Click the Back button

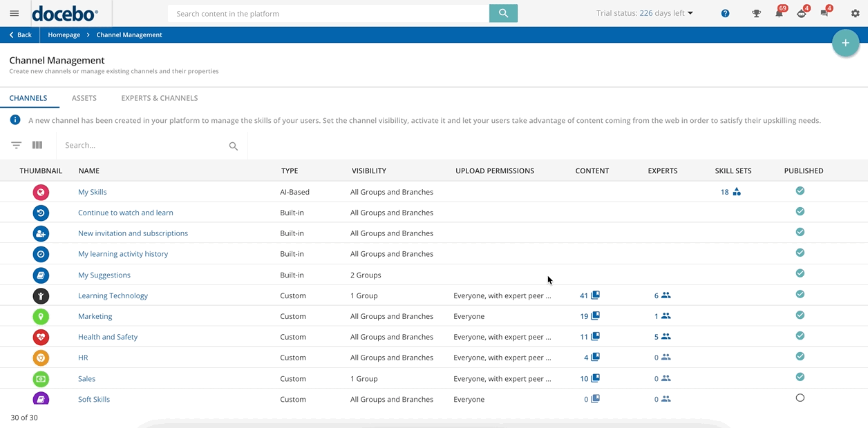click(x=20, y=35)
